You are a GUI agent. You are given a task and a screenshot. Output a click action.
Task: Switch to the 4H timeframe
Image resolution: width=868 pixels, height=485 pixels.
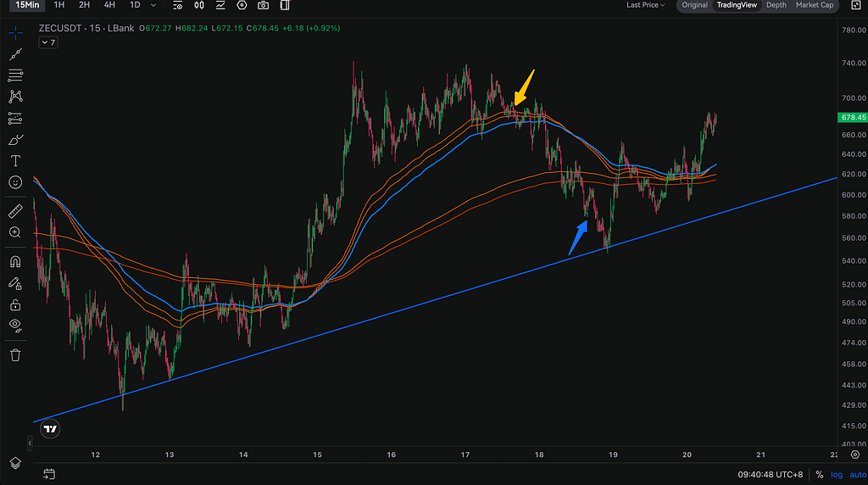tap(109, 5)
